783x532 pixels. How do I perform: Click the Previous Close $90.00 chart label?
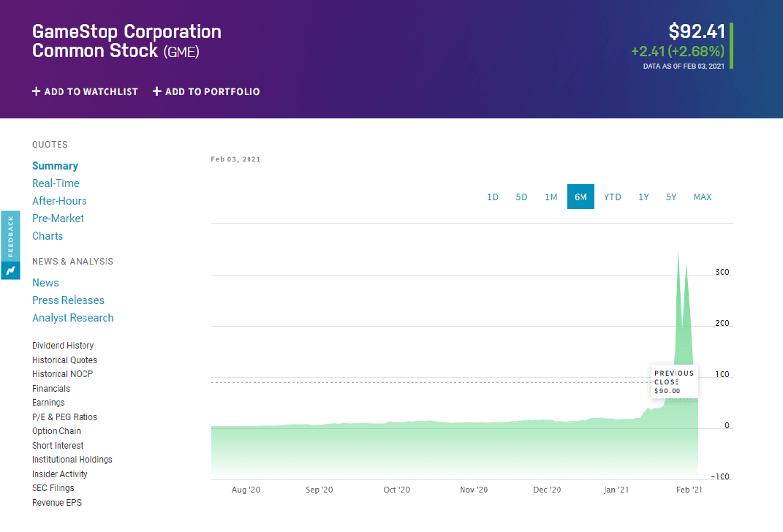(674, 381)
